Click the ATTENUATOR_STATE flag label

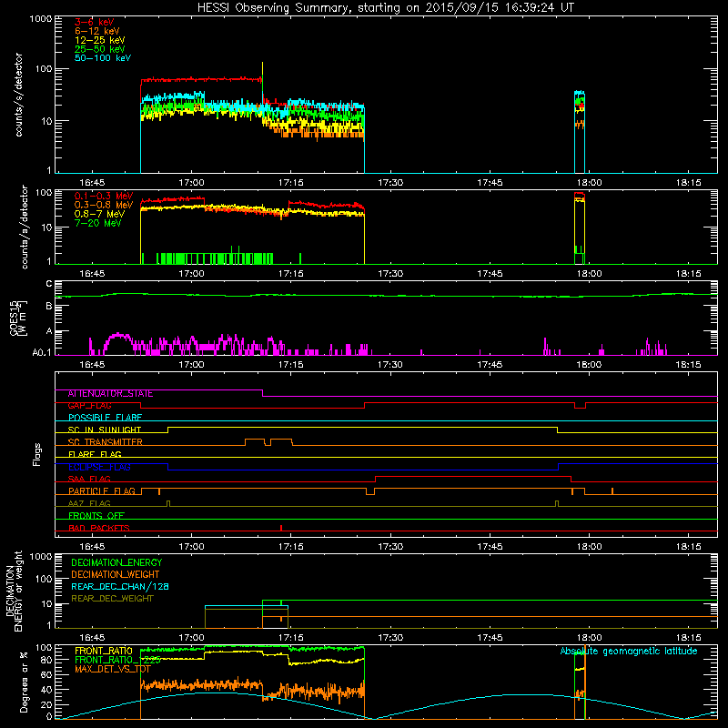(x=110, y=393)
